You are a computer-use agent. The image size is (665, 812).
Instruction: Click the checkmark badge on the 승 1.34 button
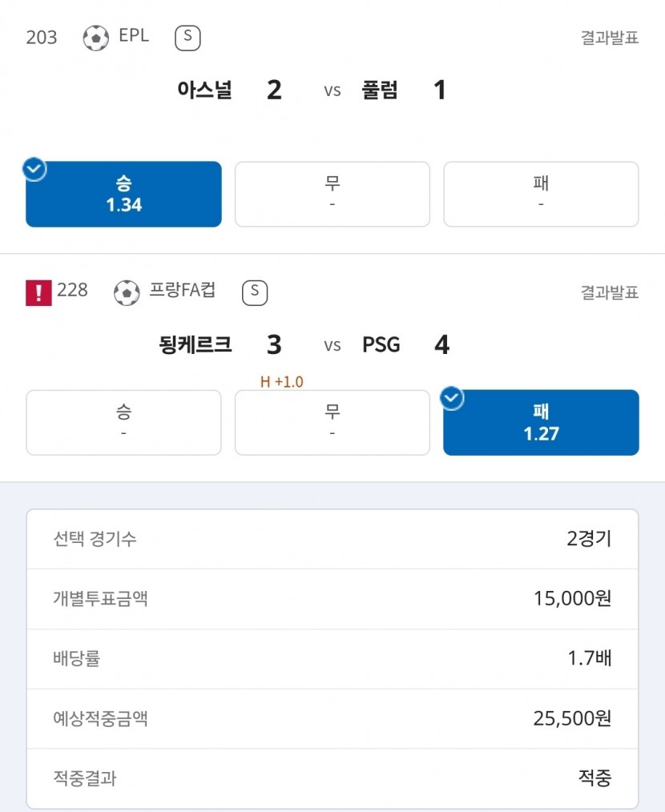[x=34, y=169]
